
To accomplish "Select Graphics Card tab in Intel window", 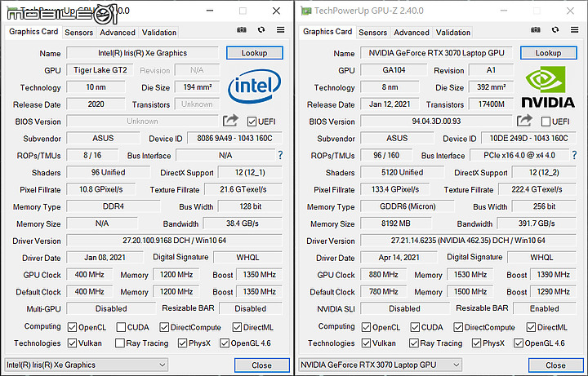I will coord(33,32).
